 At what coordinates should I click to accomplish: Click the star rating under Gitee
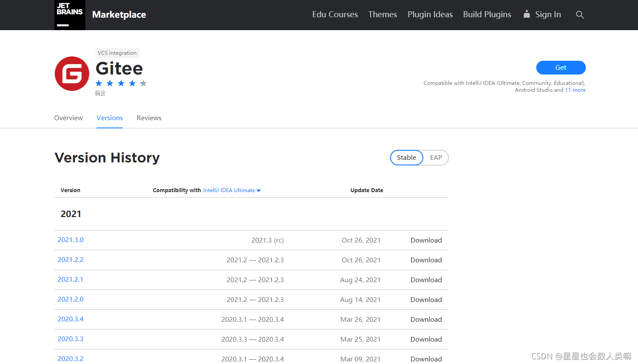pyautogui.click(x=121, y=83)
